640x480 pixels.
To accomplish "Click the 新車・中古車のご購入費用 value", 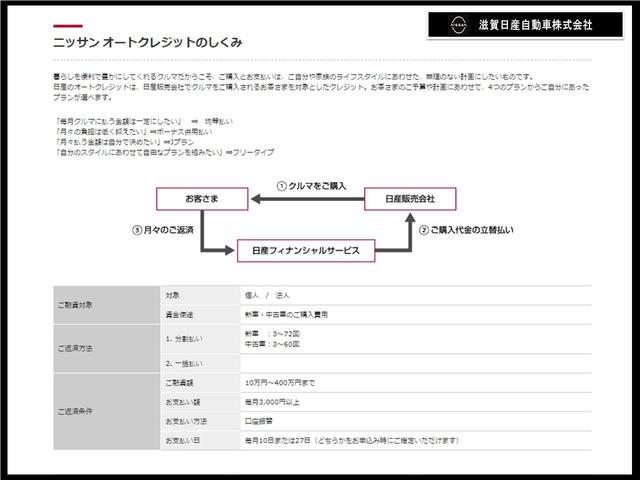I will 286,315.
